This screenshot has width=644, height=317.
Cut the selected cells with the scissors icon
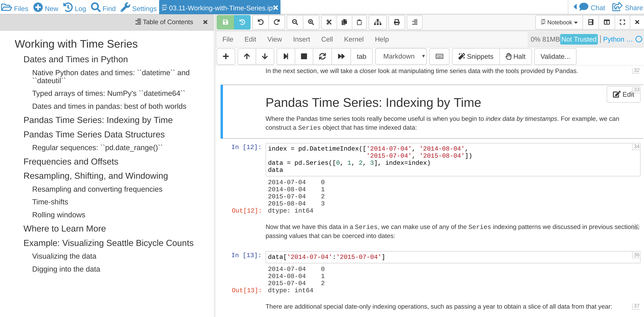click(329, 22)
